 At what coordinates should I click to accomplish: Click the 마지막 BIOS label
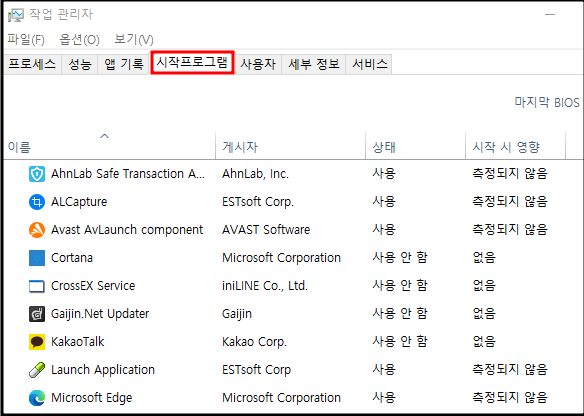coord(547,102)
